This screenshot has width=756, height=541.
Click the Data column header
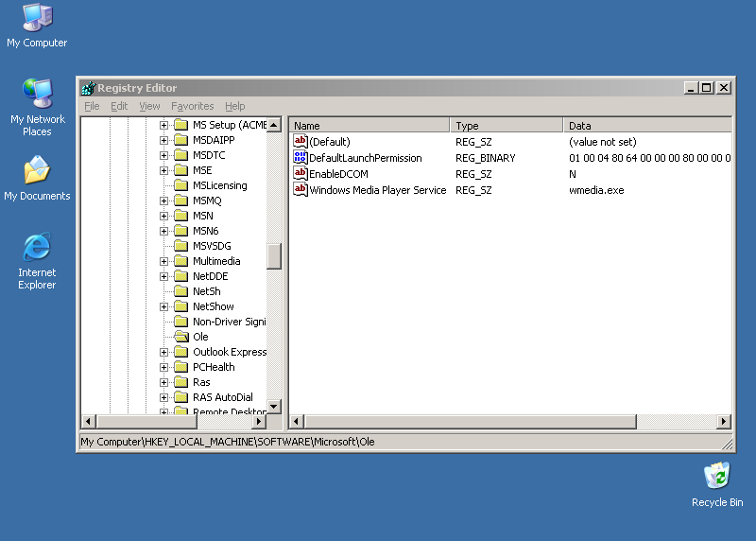647,126
